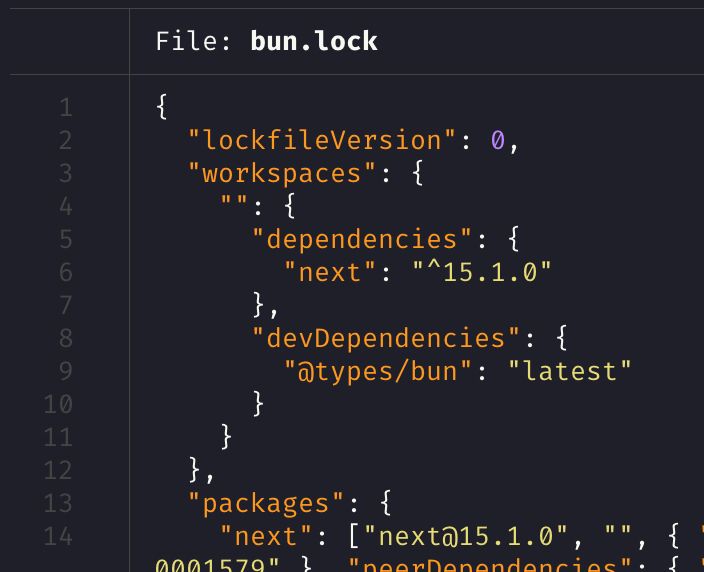Click the "File:" label in header
Image resolution: width=704 pixels, height=572 pixels.
tap(193, 41)
